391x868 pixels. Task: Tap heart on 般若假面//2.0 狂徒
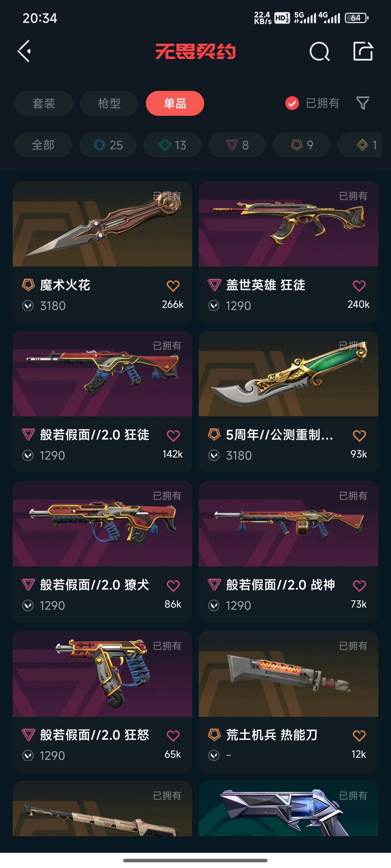(173, 435)
